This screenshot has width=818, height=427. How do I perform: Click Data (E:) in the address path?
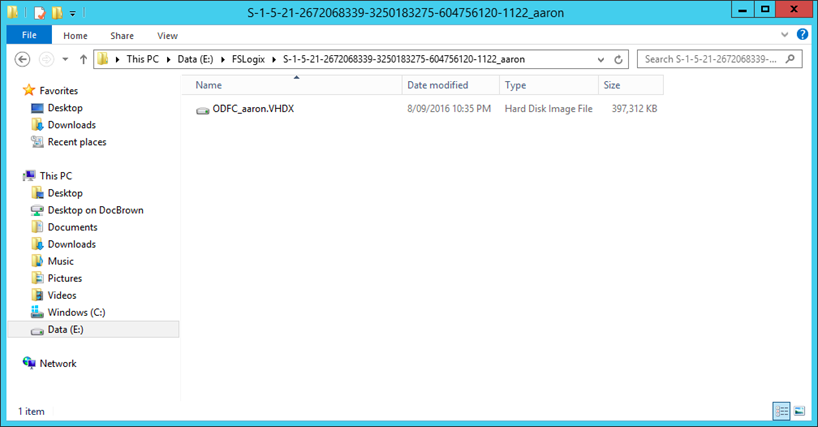click(x=195, y=59)
